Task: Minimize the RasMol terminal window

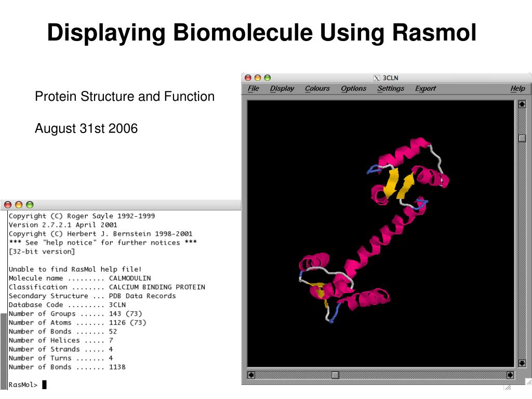Action: pos(19,205)
